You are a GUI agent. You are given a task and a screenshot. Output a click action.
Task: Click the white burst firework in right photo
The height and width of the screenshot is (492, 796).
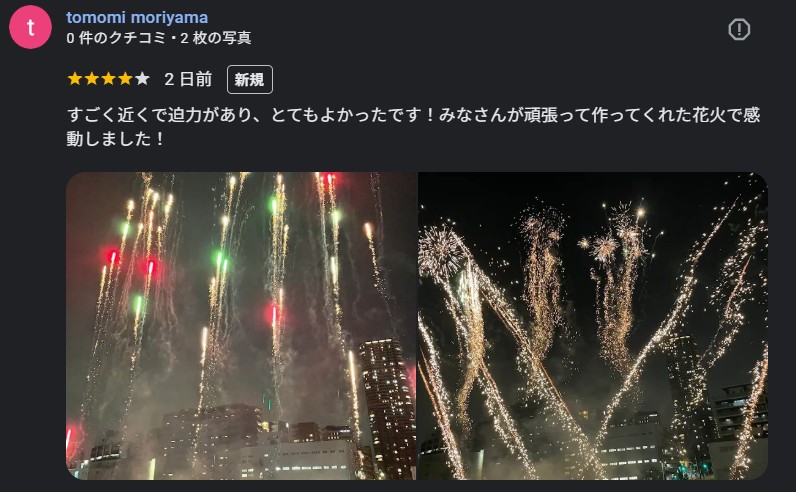tap(439, 249)
